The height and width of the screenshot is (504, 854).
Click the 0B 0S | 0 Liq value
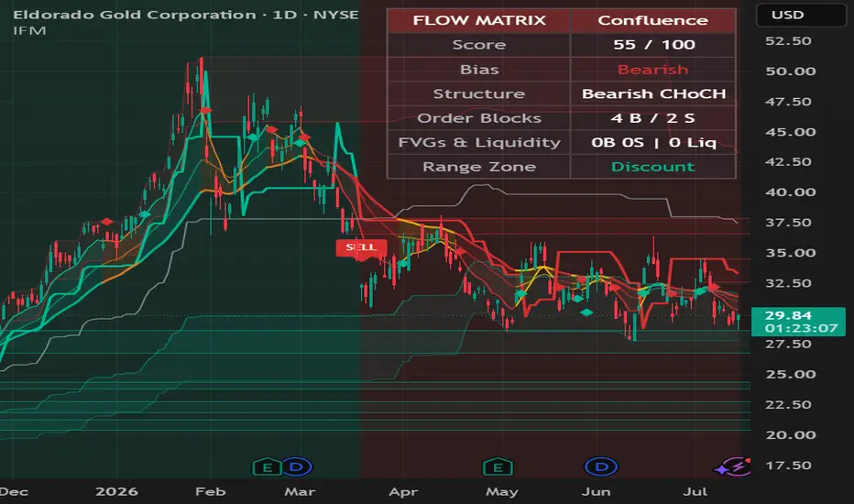[x=653, y=142]
